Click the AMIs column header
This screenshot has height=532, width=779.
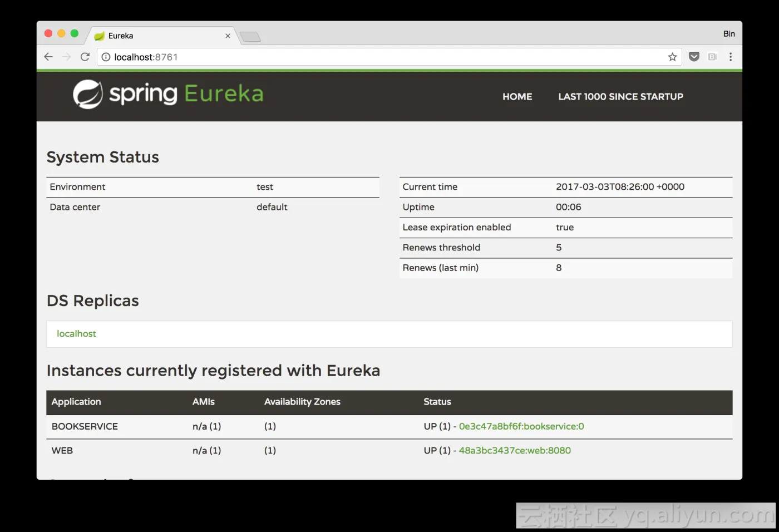coord(204,402)
